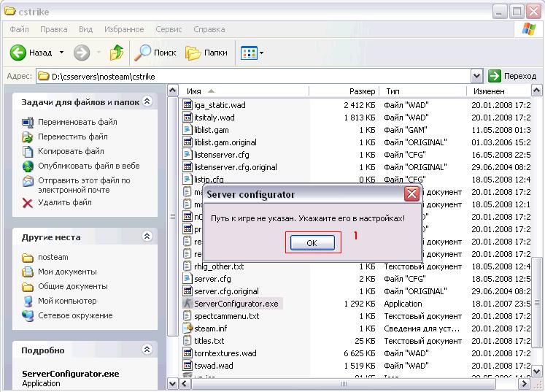The height and width of the screenshot is (392, 545).
Task: Open the Сервис menu
Action: click(x=169, y=29)
